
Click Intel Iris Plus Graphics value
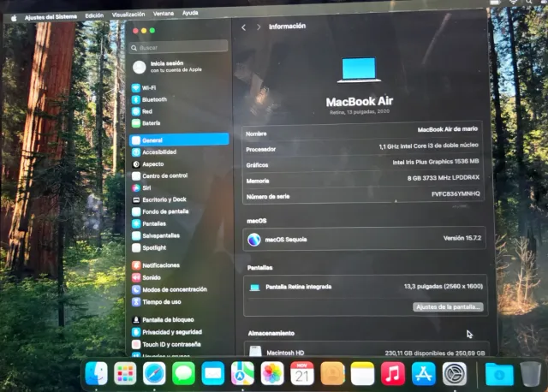coord(436,162)
